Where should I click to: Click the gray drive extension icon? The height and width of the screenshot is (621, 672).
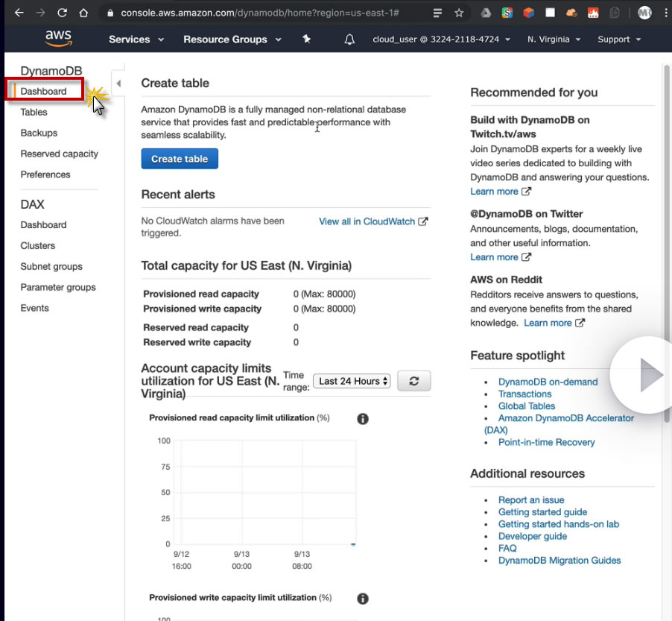pos(486,13)
